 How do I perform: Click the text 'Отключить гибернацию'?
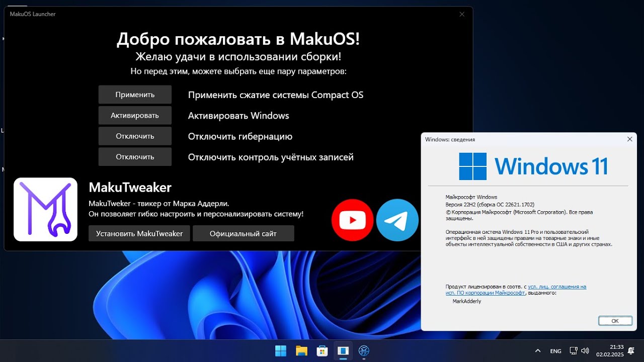pyautogui.click(x=240, y=136)
